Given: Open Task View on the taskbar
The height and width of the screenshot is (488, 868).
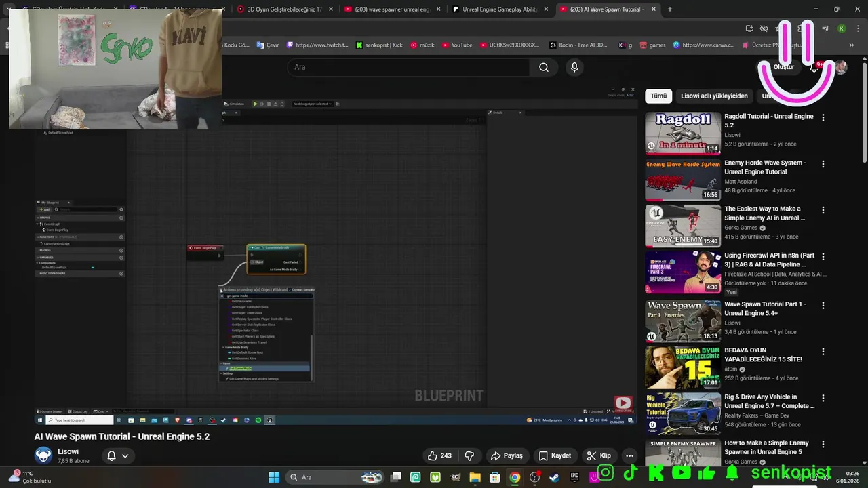Looking at the screenshot, I should tap(396, 477).
